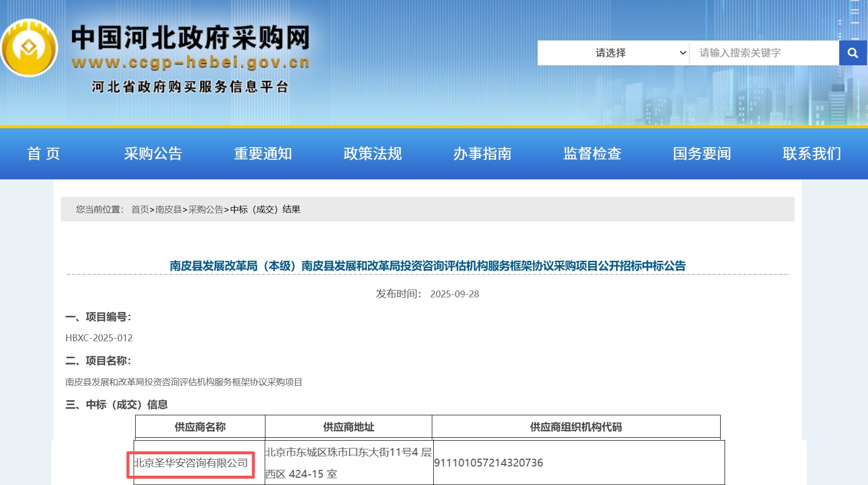Click the organization code 911101057214320736 cell
Screen dimensions: 868x485
[x=488, y=463]
